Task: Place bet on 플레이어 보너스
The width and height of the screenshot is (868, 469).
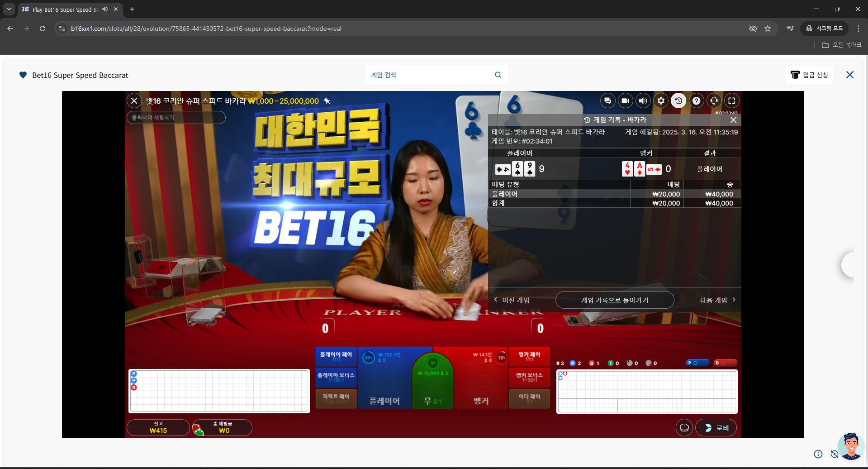Action: tap(336, 378)
